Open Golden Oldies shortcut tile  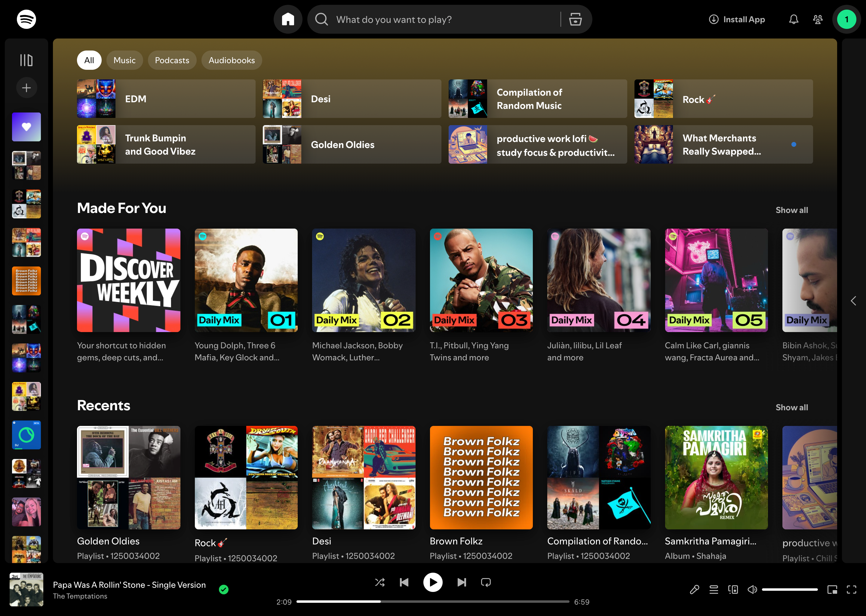tap(352, 144)
